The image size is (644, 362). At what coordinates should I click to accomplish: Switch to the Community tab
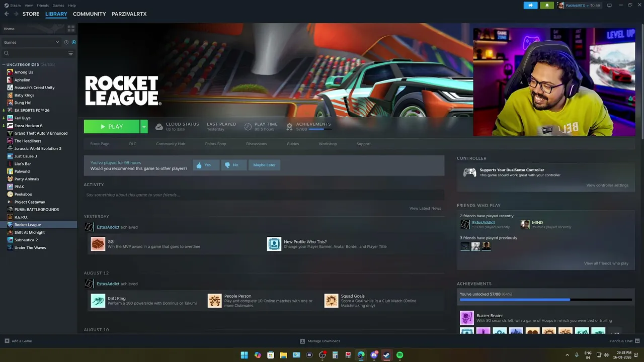[x=89, y=14]
